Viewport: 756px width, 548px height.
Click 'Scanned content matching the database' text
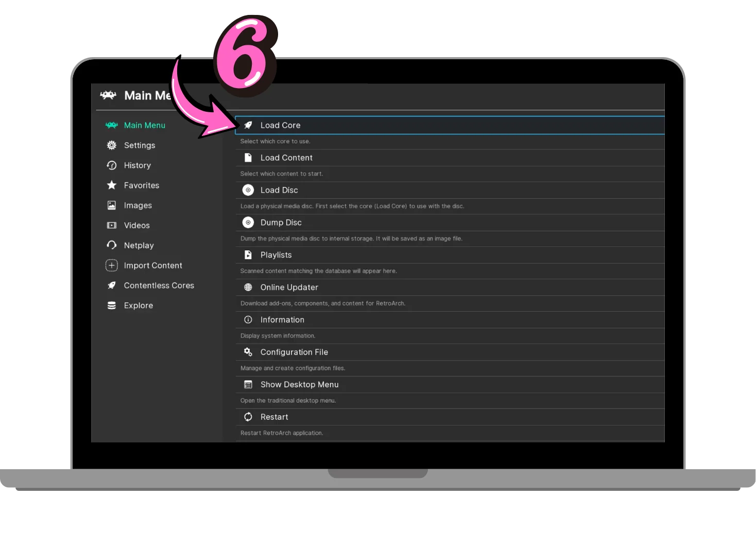pos(319,271)
